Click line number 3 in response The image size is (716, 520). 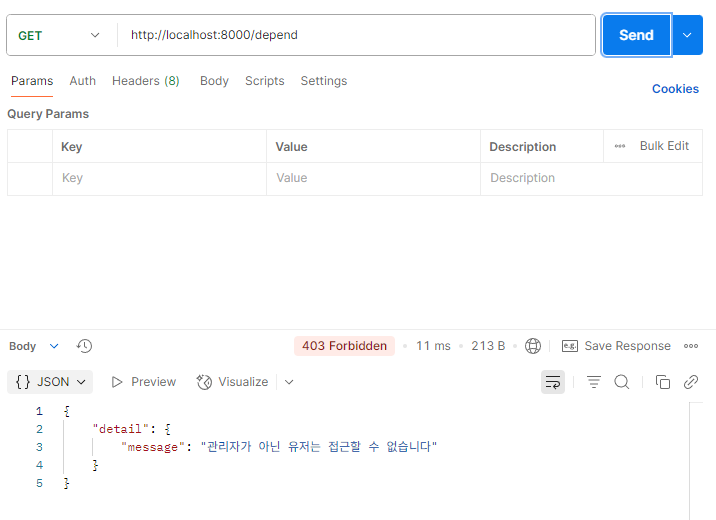click(x=39, y=447)
